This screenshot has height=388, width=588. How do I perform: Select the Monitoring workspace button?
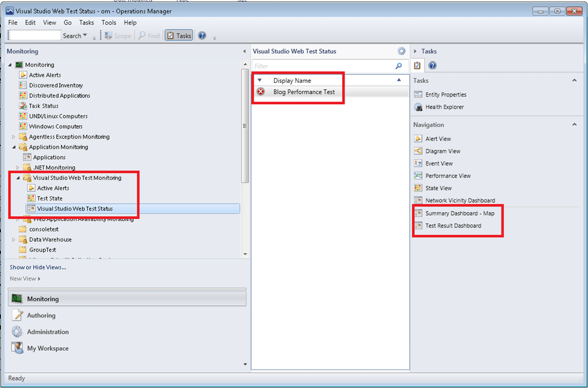pos(127,299)
